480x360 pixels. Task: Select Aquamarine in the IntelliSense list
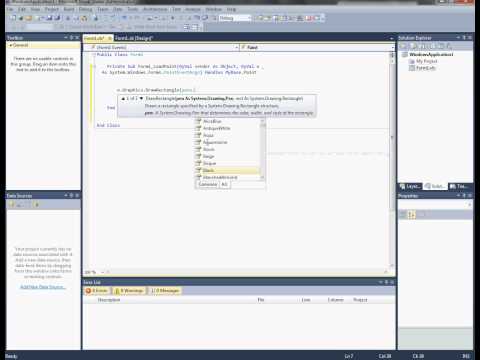point(227,142)
